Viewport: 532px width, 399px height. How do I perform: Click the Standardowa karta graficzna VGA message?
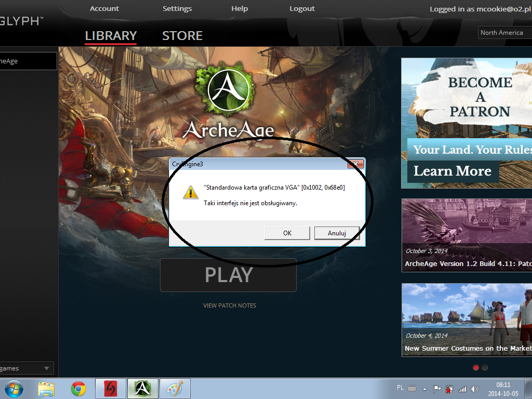[274, 187]
